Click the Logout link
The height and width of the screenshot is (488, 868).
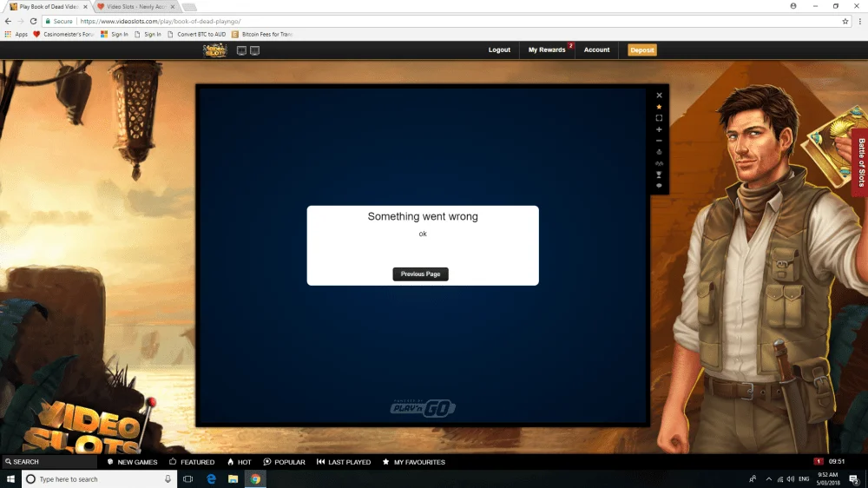click(x=499, y=49)
